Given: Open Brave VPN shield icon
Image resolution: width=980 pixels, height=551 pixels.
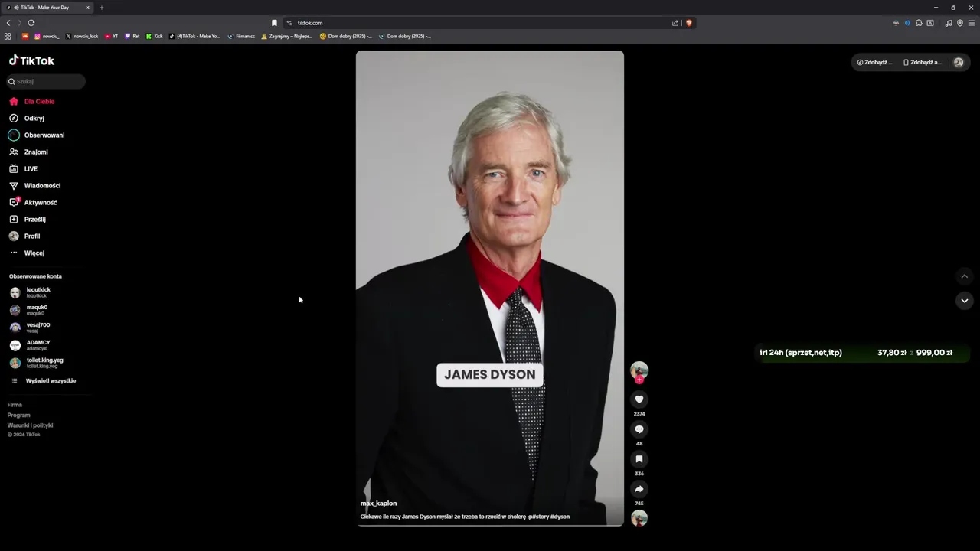Looking at the screenshot, I should click(x=960, y=23).
